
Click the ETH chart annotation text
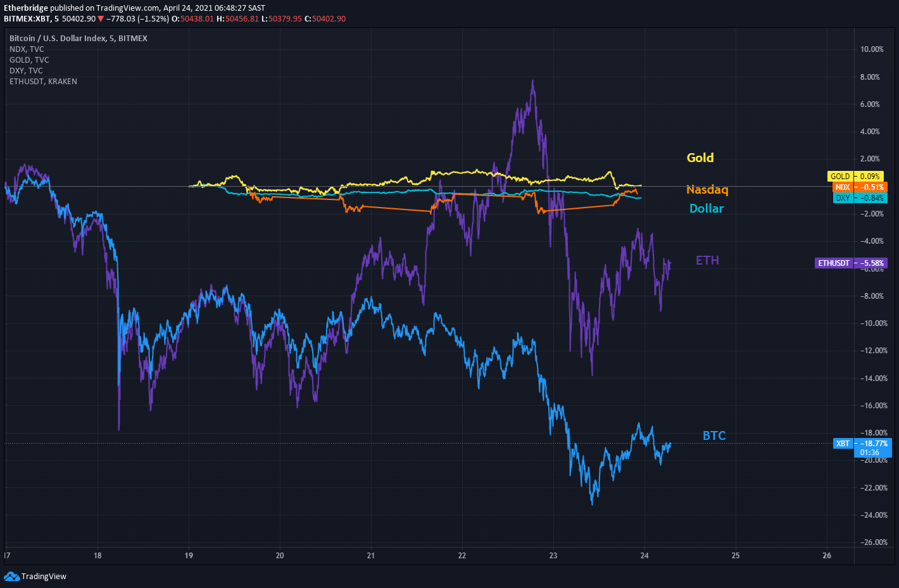pos(707,260)
